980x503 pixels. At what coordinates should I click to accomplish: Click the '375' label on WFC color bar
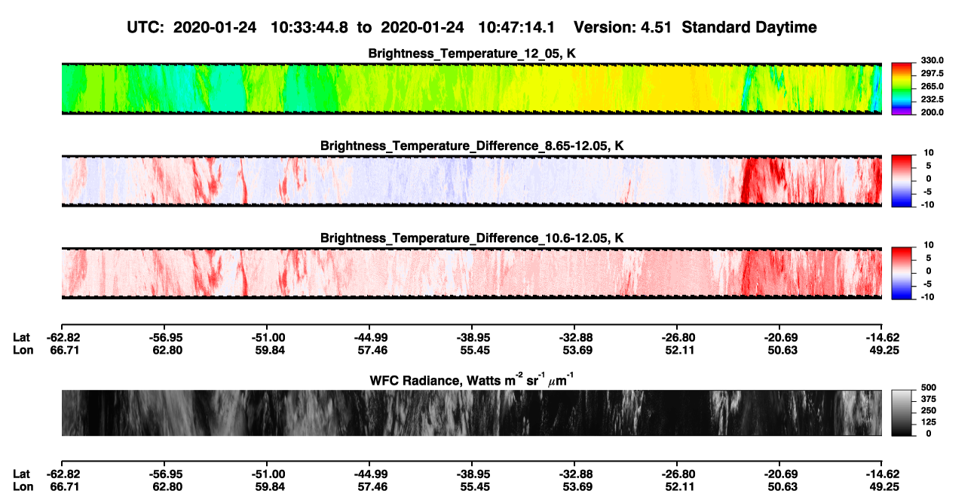pos(929,399)
